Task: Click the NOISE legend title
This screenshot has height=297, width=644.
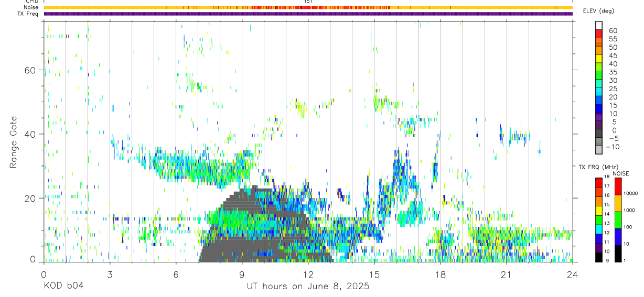Action: pos(620,173)
